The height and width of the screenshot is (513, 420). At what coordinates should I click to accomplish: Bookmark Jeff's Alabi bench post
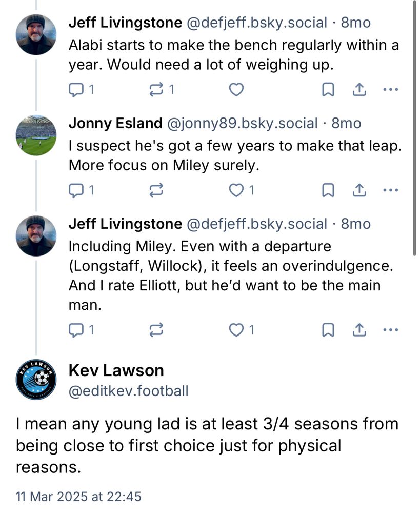point(328,90)
